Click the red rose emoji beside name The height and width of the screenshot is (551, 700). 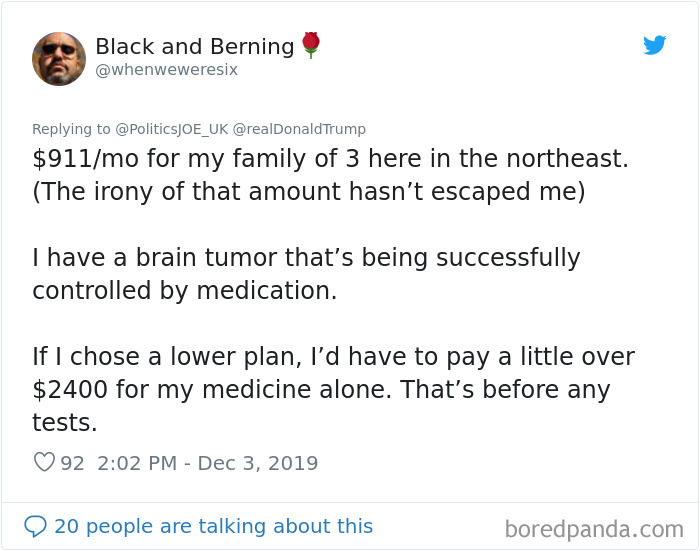[311, 45]
